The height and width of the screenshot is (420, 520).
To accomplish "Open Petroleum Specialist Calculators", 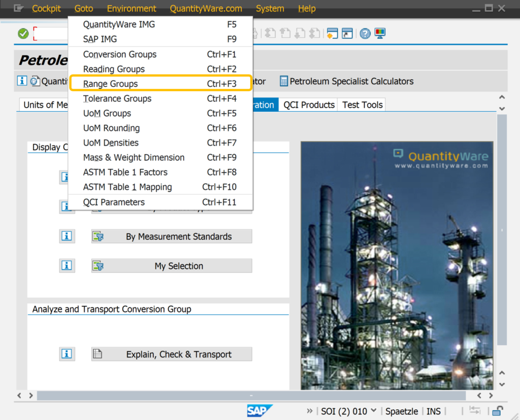I will click(x=346, y=81).
